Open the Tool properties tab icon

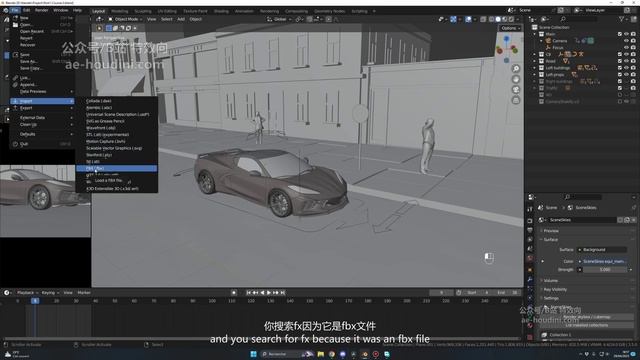coord(530,209)
